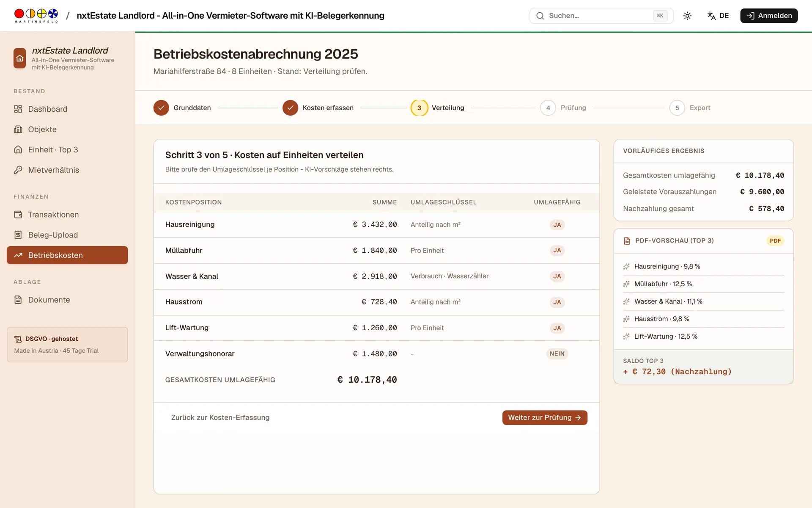Click sparkle icon beside Wasser & Kanal · 11,1 %
The image size is (812, 508).
tap(626, 301)
